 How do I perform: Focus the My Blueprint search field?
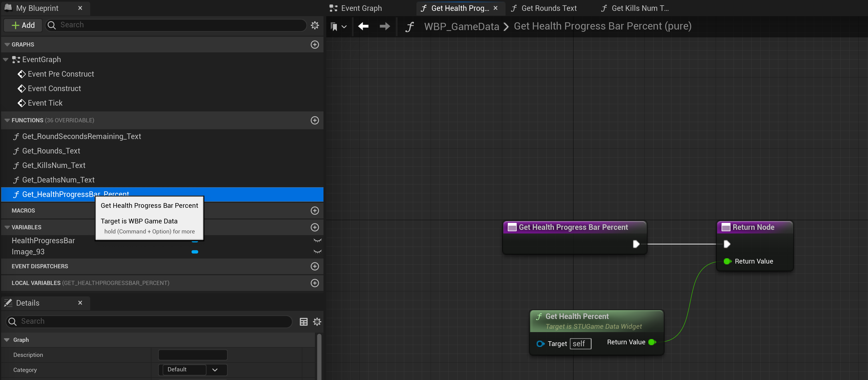(176, 25)
